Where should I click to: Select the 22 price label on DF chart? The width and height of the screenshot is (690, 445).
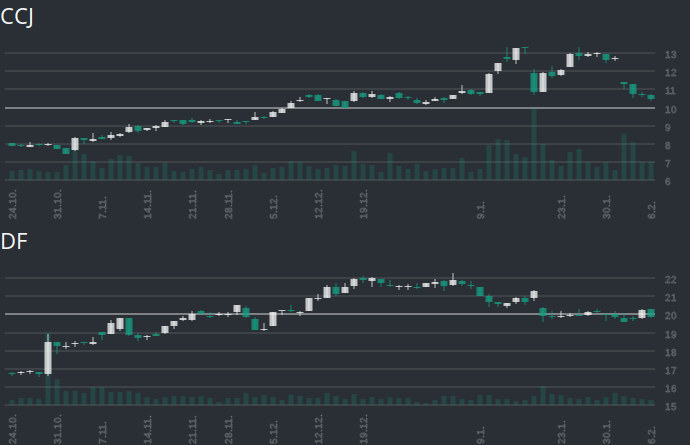[x=670, y=280]
